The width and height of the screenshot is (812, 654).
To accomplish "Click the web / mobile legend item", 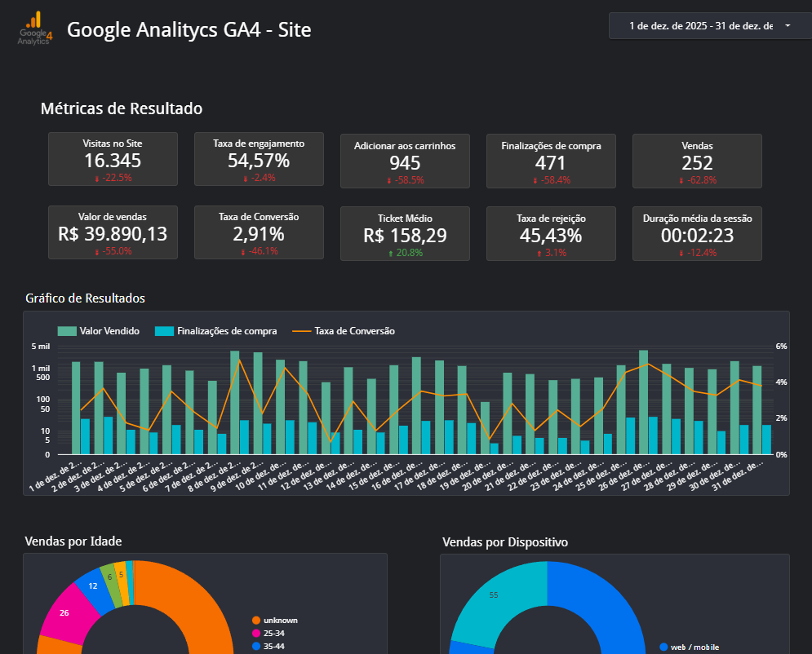I will click(690, 647).
